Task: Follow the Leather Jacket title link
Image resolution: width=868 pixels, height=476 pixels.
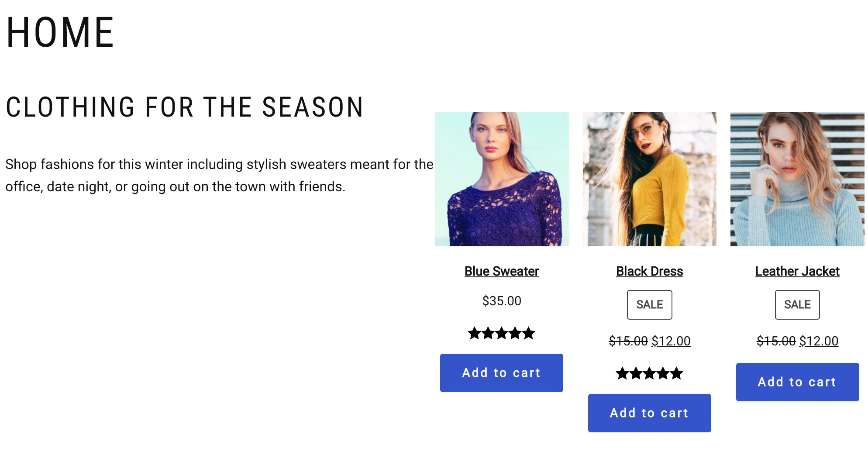Action: pos(797,271)
